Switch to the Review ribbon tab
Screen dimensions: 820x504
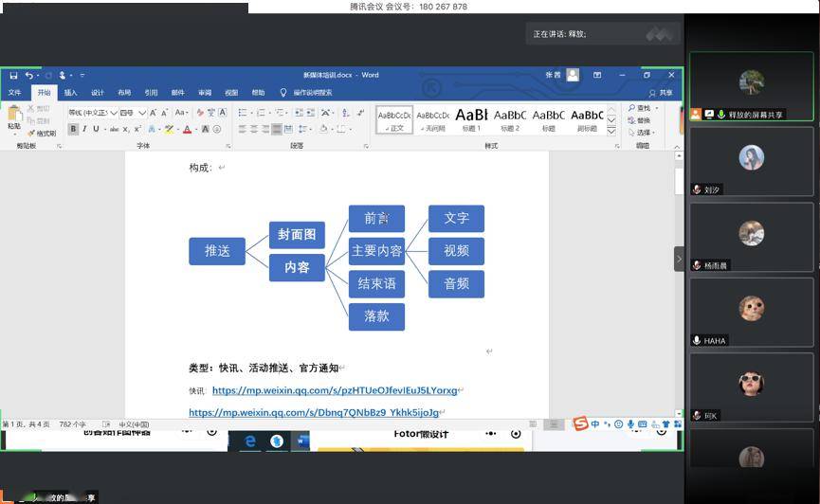[205, 93]
